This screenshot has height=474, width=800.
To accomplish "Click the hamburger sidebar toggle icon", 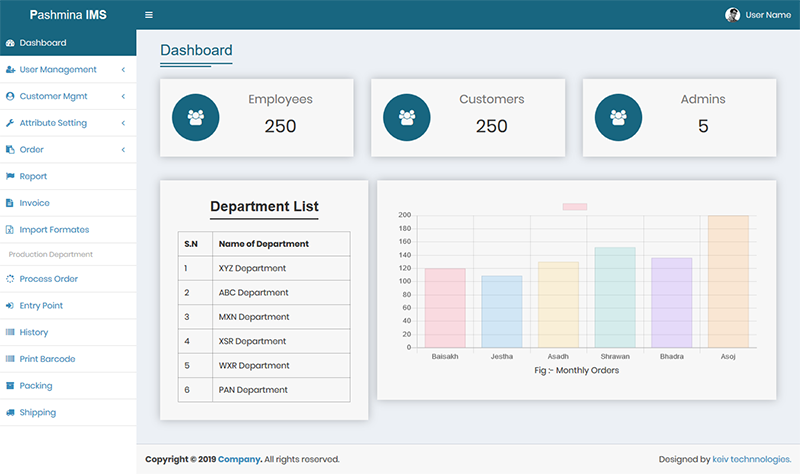I will point(149,15).
